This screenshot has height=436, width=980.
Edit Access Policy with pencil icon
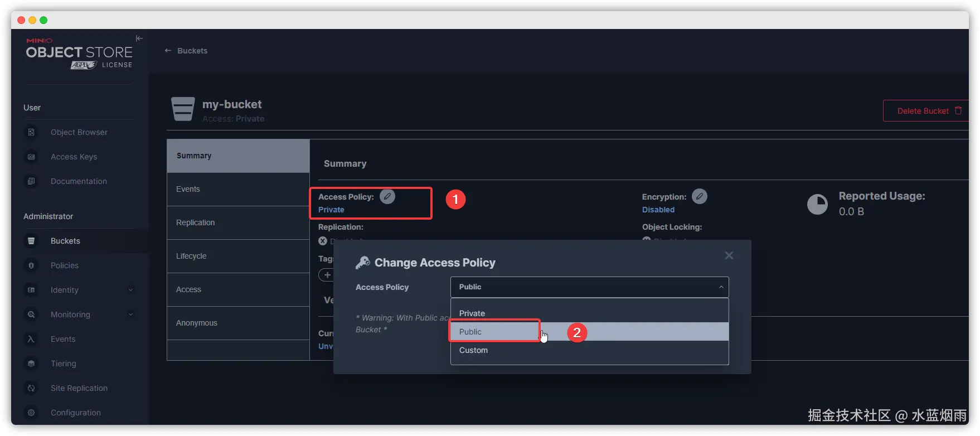[x=387, y=196]
